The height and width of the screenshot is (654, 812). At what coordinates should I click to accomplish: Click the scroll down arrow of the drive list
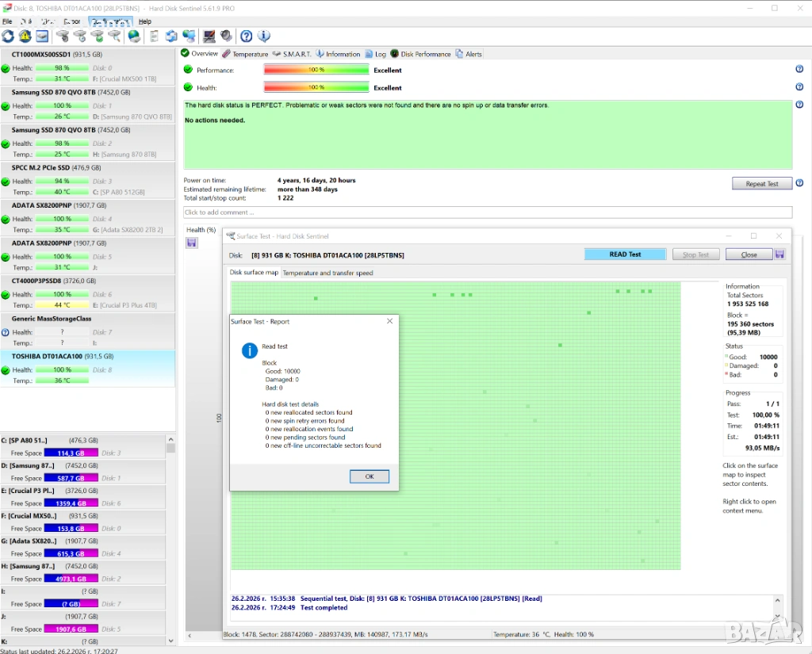[170, 641]
